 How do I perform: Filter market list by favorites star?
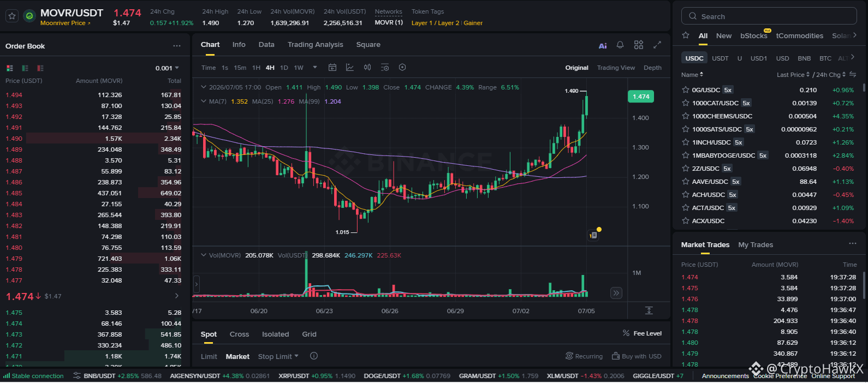click(x=686, y=35)
